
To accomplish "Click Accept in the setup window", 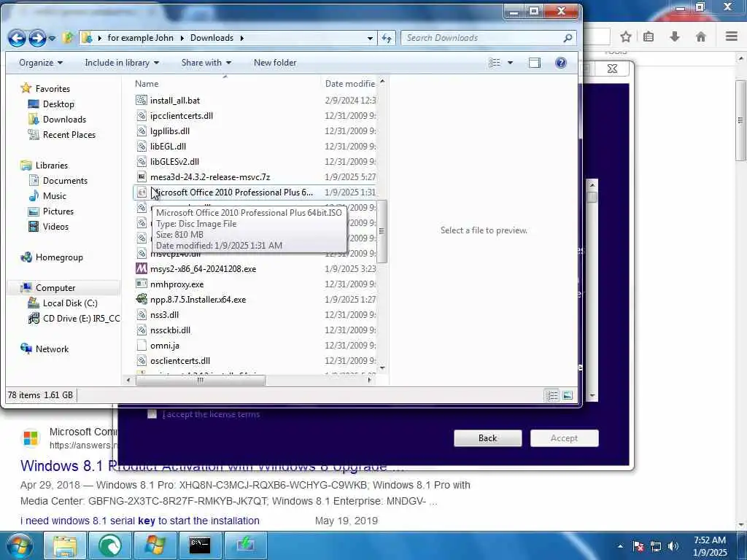I will pyautogui.click(x=564, y=438).
